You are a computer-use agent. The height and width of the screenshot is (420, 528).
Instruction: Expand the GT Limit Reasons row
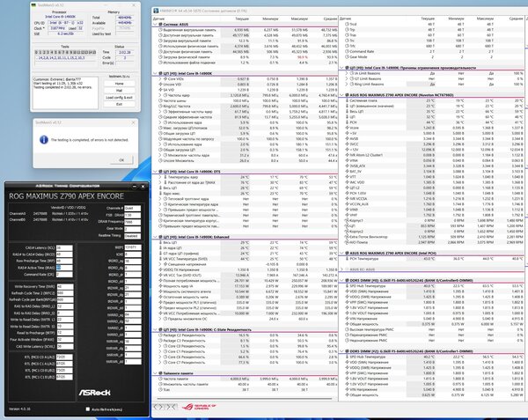click(347, 78)
